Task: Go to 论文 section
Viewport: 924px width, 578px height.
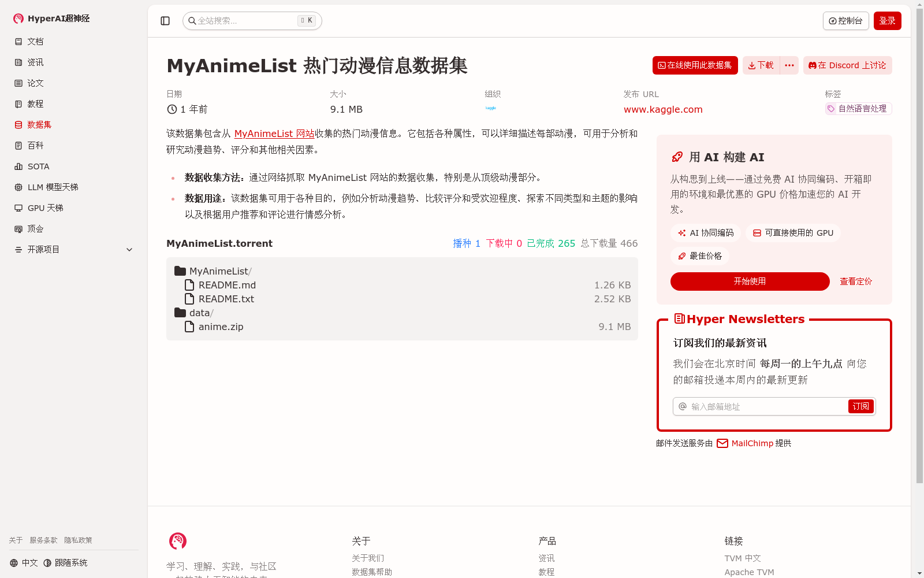Action: coord(74,83)
